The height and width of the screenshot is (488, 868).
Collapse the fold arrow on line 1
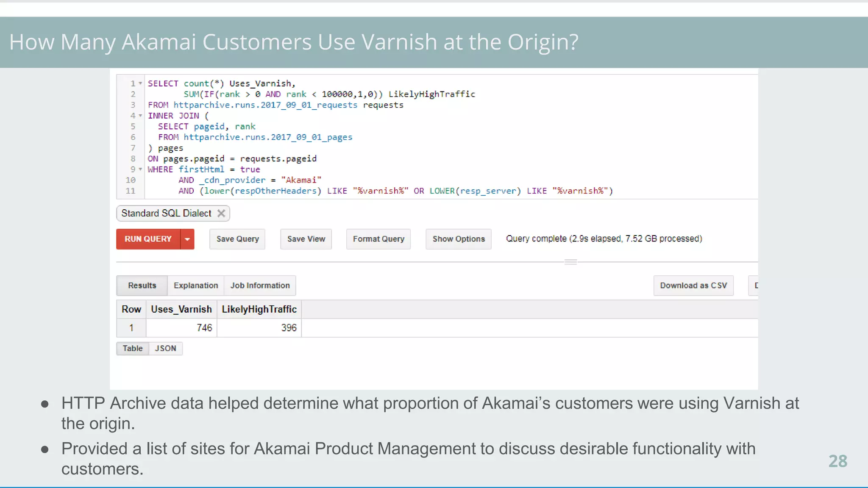(140, 83)
